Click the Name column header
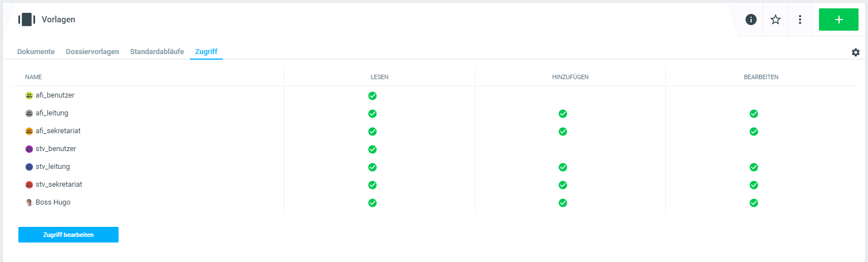 tap(33, 77)
